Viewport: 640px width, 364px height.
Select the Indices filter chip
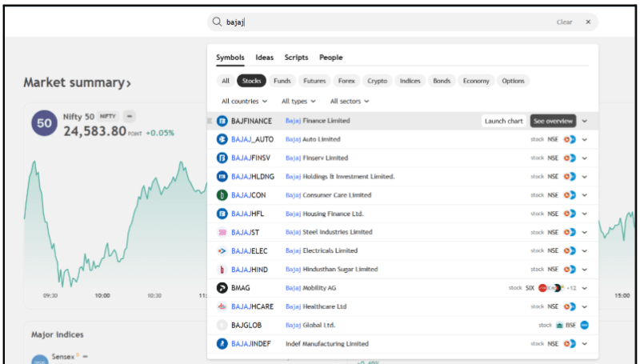pyautogui.click(x=410, y=81)
